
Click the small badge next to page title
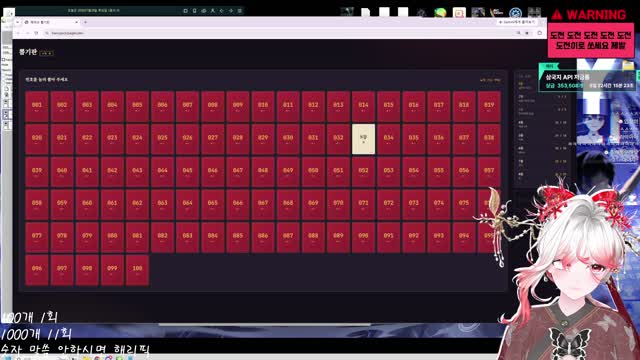(46, 53)
